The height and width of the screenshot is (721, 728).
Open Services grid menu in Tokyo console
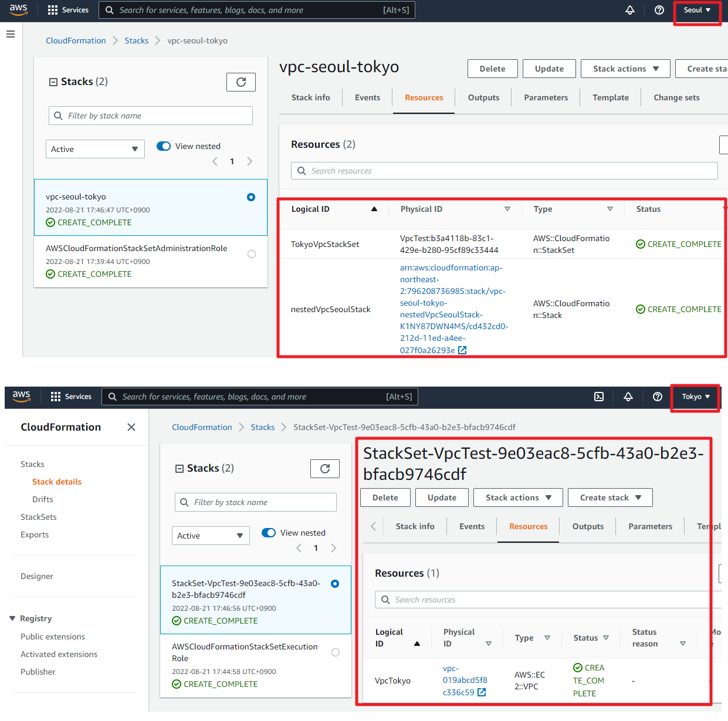pos(71,397)
